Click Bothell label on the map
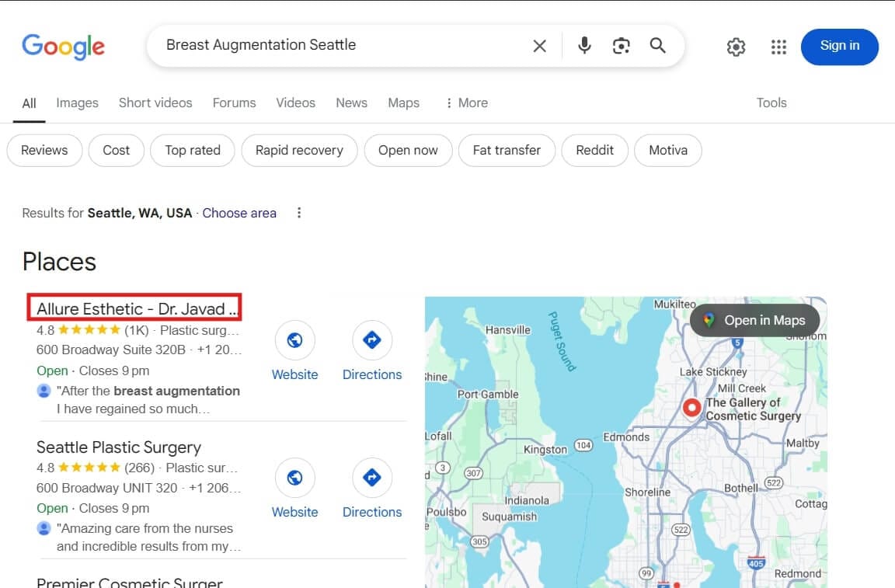This screenshot has width=895, height=588. click(741, 488)
